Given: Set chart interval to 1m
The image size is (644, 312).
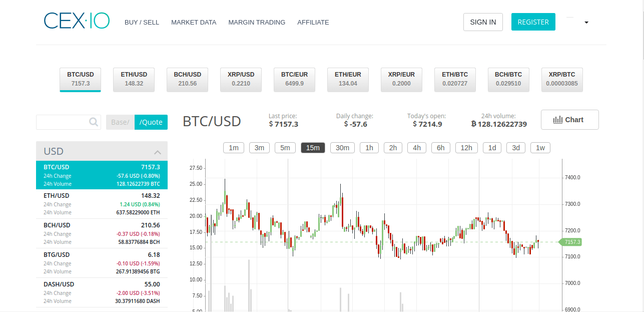Looking at the screenshot, I should coord(234,148).
